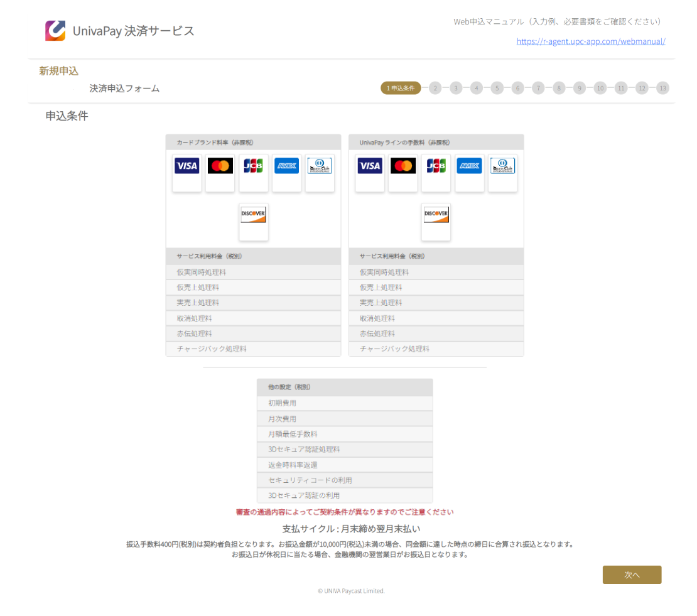Click the 支払サイクル：月末締め翌月末払い text
Image resolution: width=697 pixels, height=616 pixels.
point(351,529)
